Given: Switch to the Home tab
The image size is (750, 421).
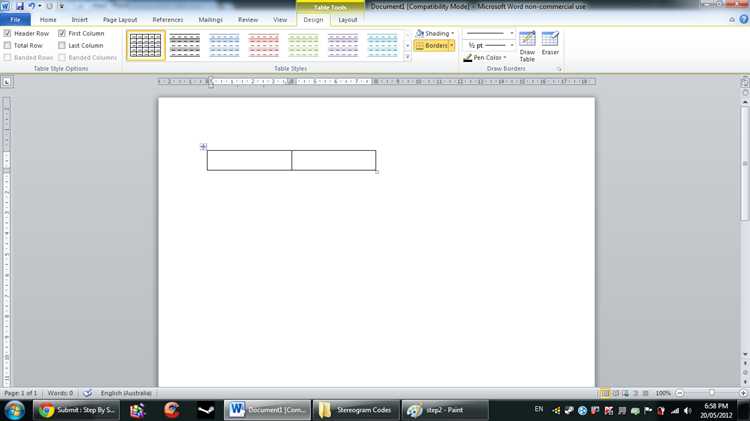Looking at the screenshot, I should coord(48,20).
